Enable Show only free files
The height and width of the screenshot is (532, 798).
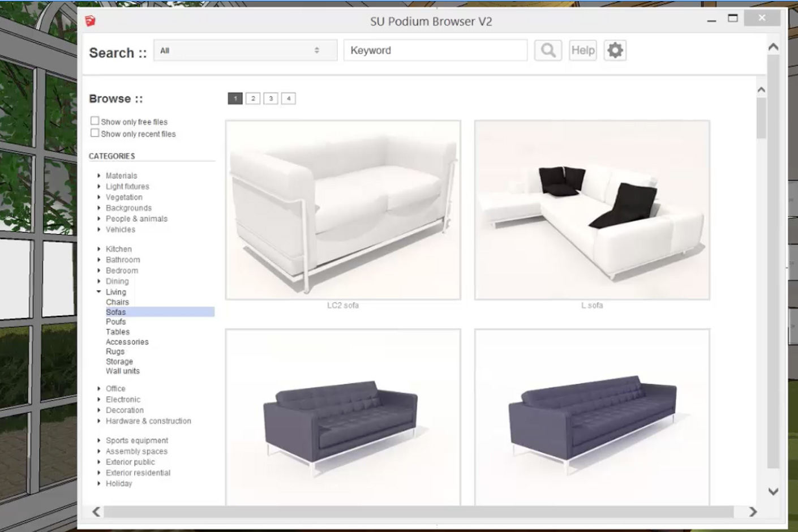coord(95,120)
